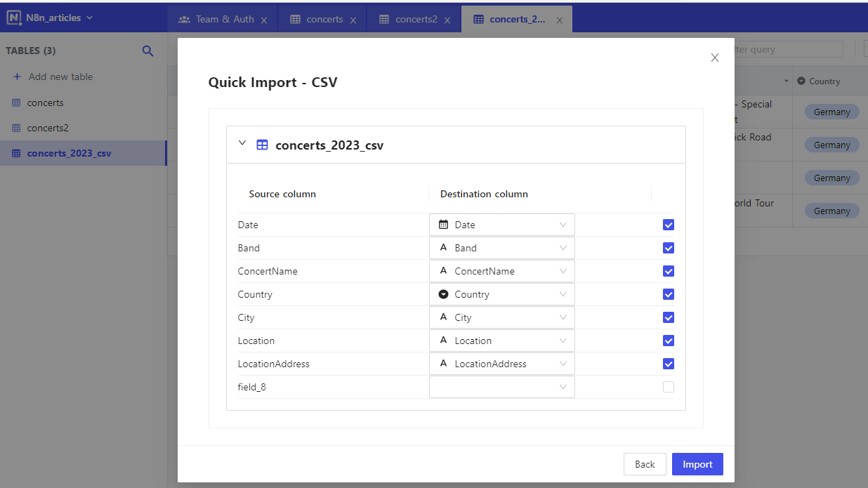Viewport: 868px width, 488px height.
Task: Click the Country field type icon in the destination dropdown
Action: (x=444, y=294)
